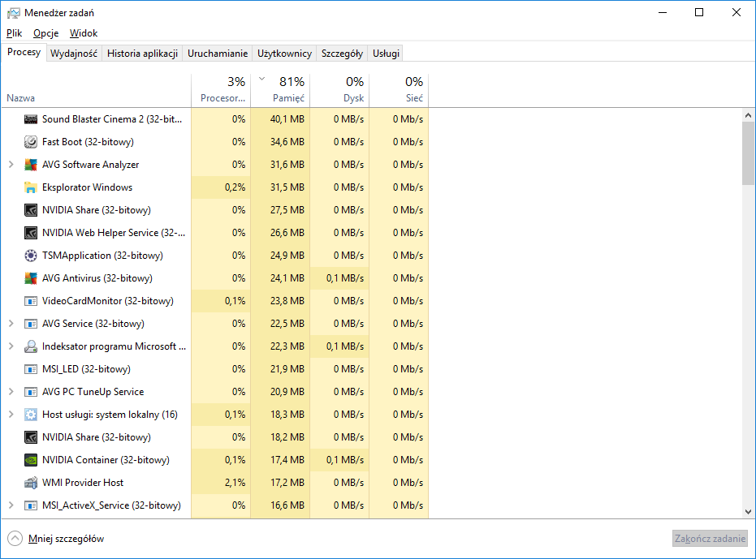Expand the AVG Software Analyzer process group
The width and height of the screenshot is (756, 559).
[x=11, y=165]
